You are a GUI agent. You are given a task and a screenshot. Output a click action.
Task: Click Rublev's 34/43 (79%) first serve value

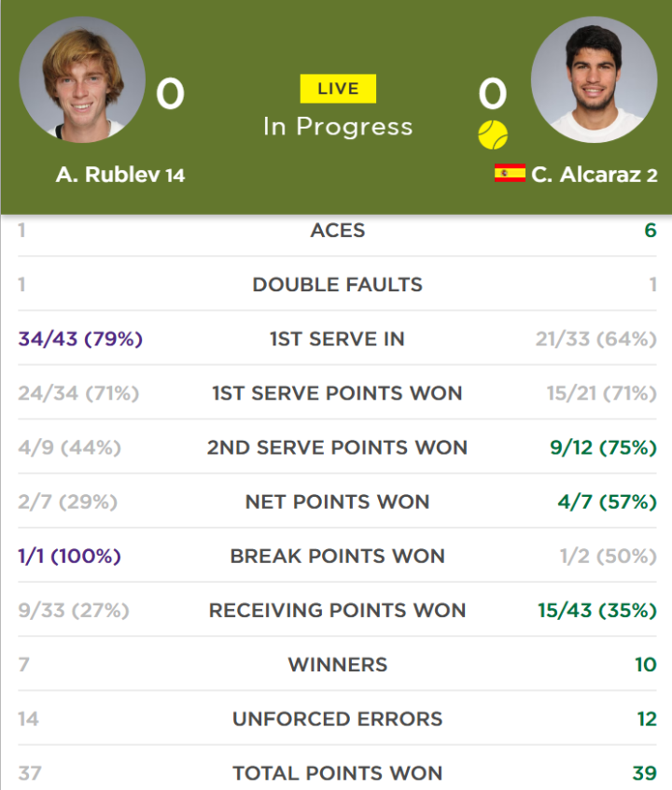[80, 339]
